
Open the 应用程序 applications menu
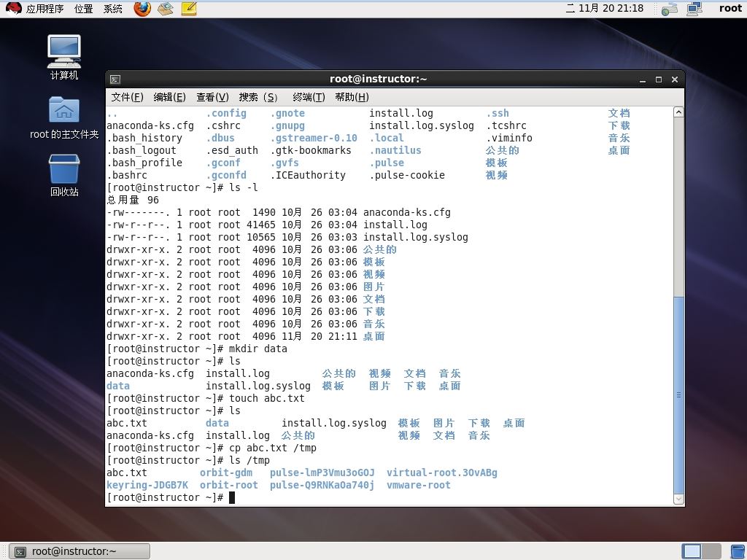44,9
